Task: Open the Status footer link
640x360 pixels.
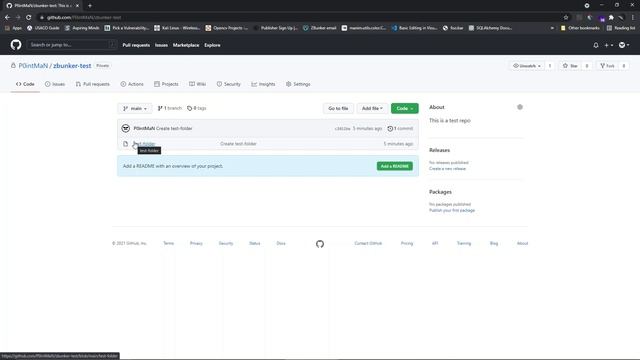Action: tap(255, 243)
